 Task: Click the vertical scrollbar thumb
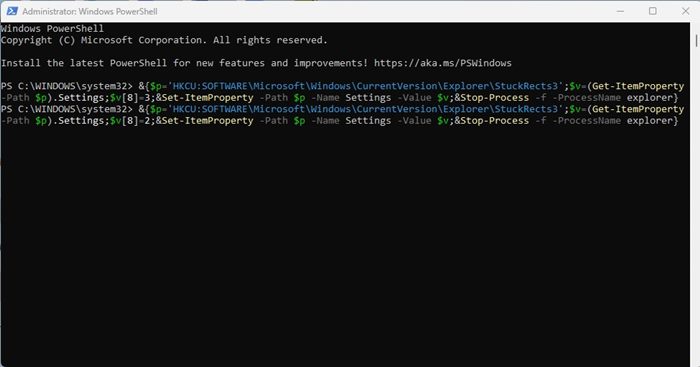(696, 40)
